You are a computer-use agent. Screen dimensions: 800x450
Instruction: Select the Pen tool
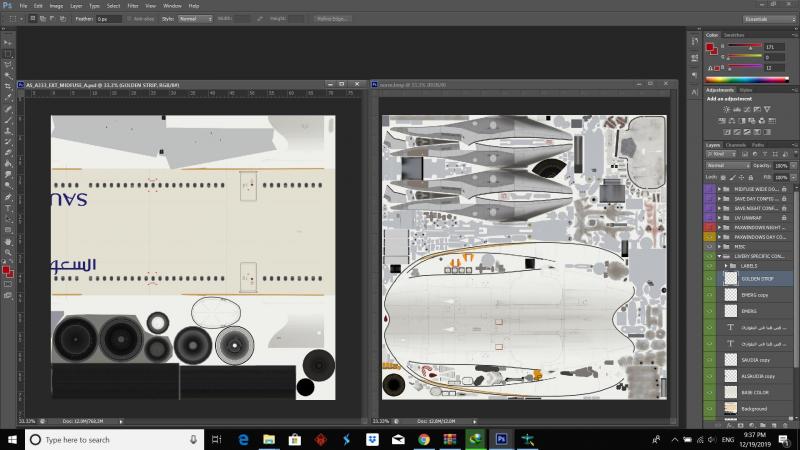click(7, 197)
